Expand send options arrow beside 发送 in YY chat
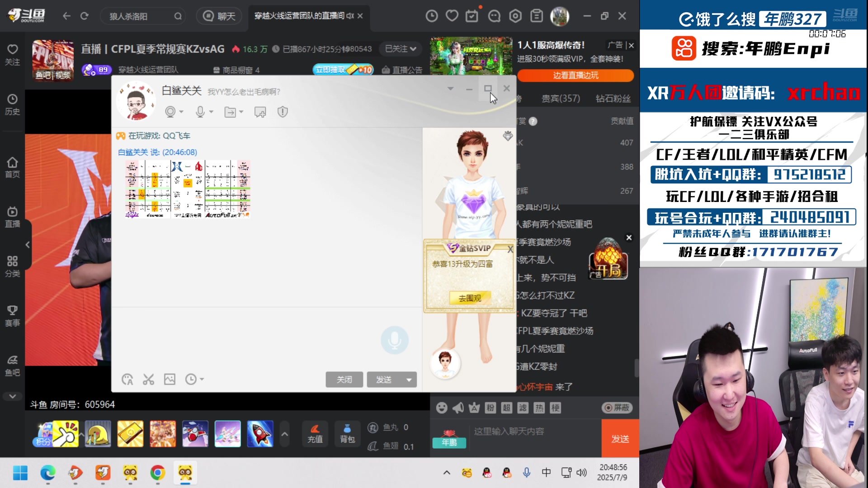868x488 pixels. [x=409, y=380]
